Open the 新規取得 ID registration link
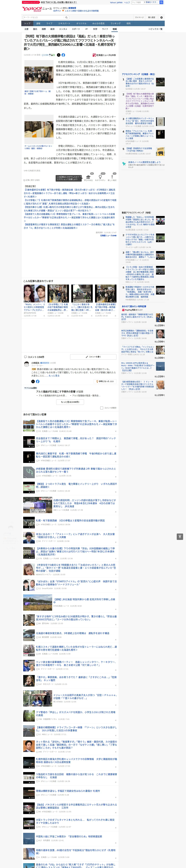The width and height of the screenshot is (186, 868). coord(72,8)
